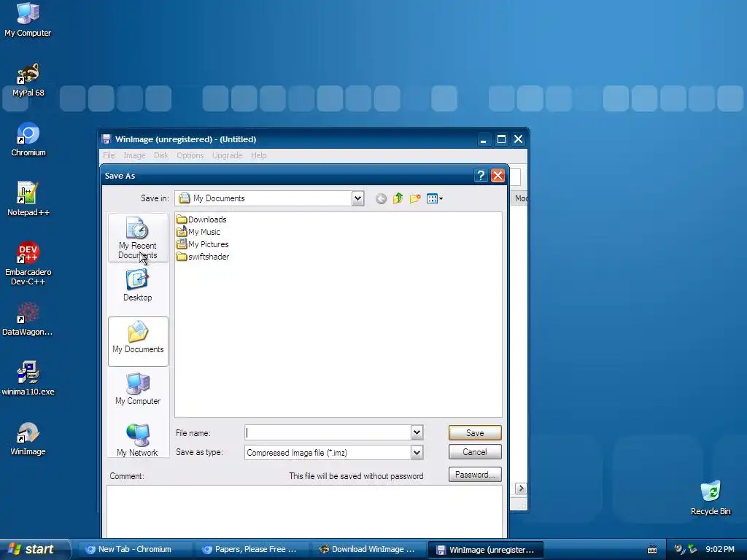The width and height of the screenshot is (747, 560).
Task: Select Notepad++ desktop shortcut
Action: (x=28, y=199)
